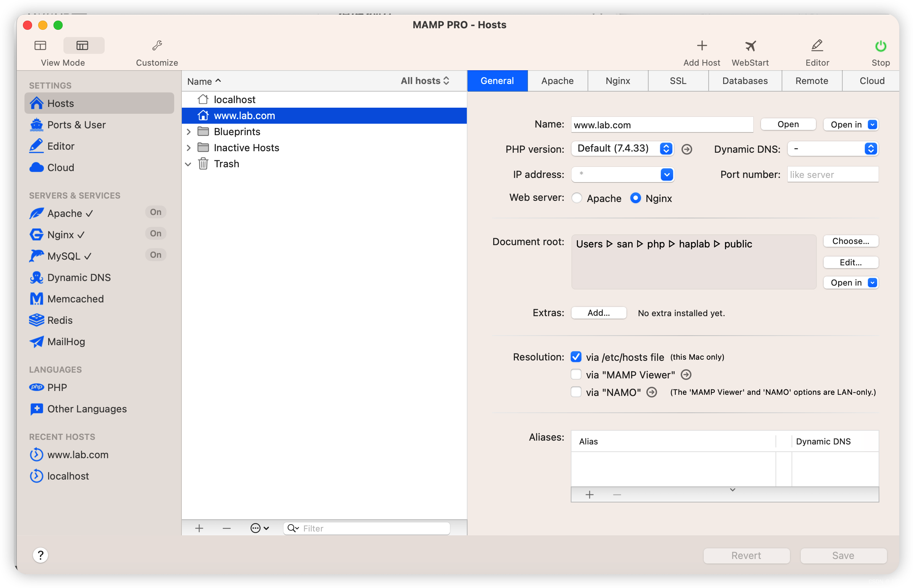Screen dimensions: 913x588
Task: Remove host with list minus button
Action: pyautogui.click(x=227, y=528)
